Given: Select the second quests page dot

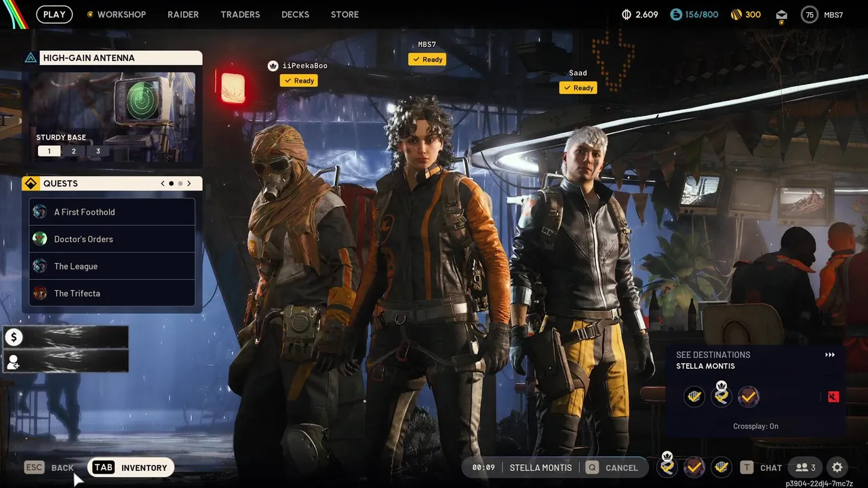Looking at the screenshot, I should pyautogui.click(x=180, y=184).
